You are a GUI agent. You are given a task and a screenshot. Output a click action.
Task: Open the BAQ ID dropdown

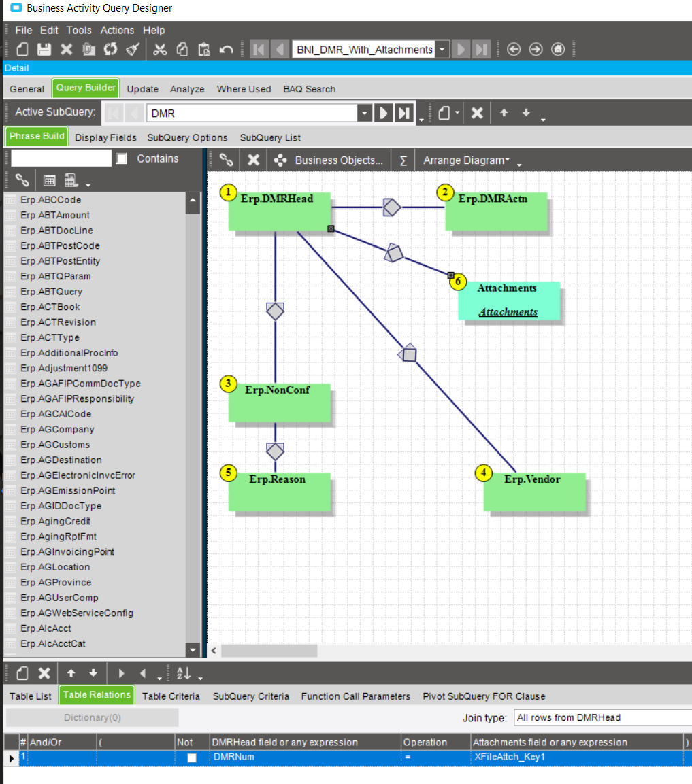click(442, 50)
